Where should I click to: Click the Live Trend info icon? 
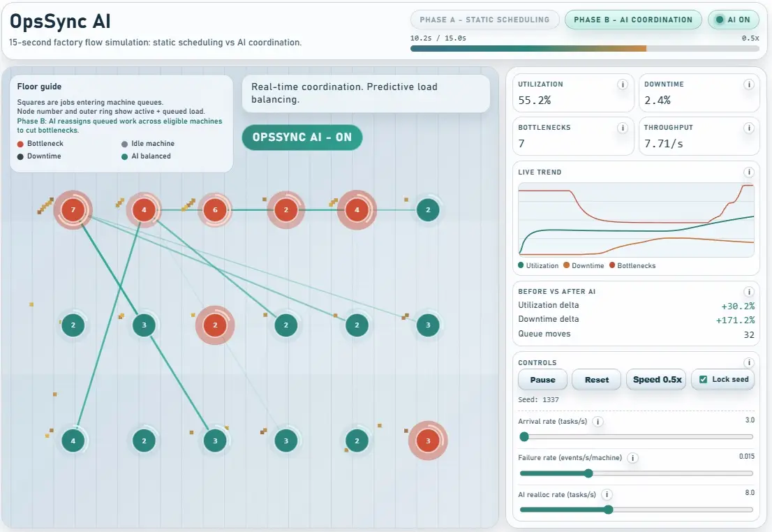(748, 172)
